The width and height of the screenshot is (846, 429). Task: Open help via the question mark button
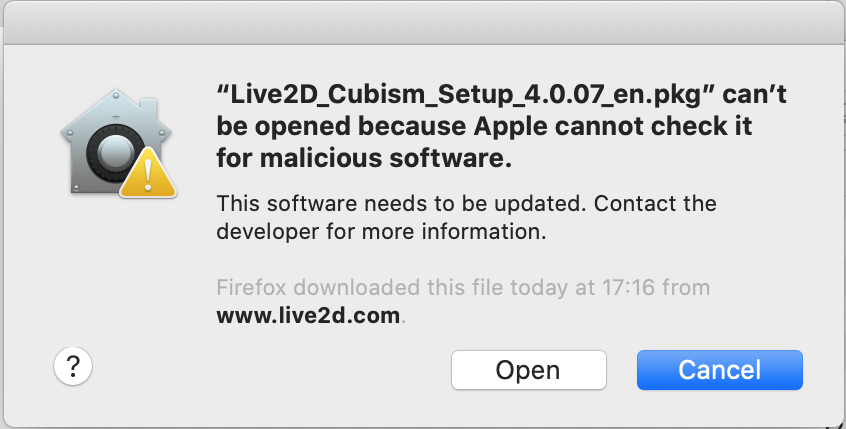pyautogui.click(x=73, y=366)
